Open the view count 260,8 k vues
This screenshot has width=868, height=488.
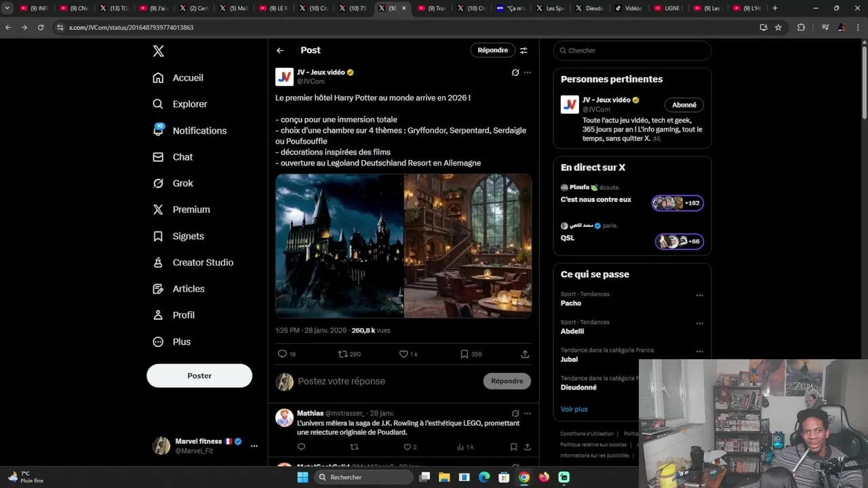point(371,331)
